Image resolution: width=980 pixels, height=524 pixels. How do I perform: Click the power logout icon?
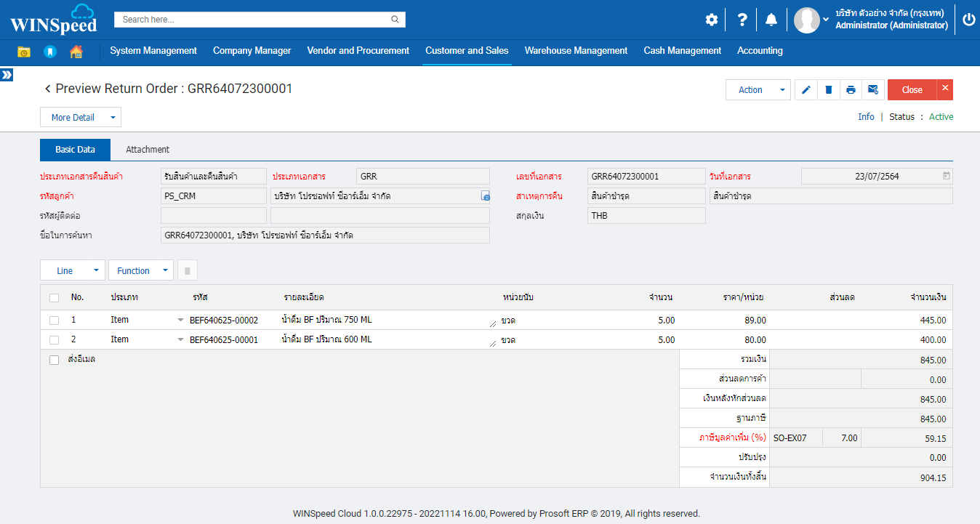coord(968,20)
